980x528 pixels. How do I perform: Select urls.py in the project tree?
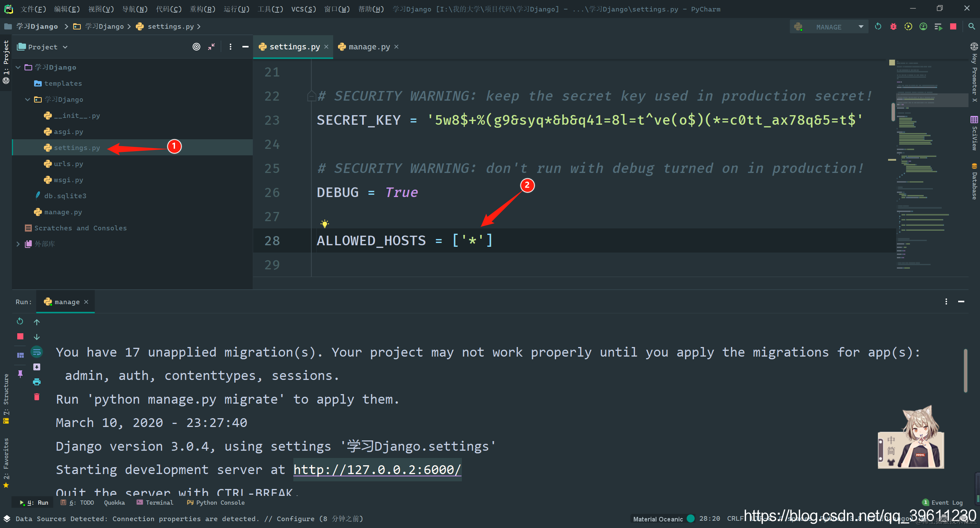tap(68, 164)
